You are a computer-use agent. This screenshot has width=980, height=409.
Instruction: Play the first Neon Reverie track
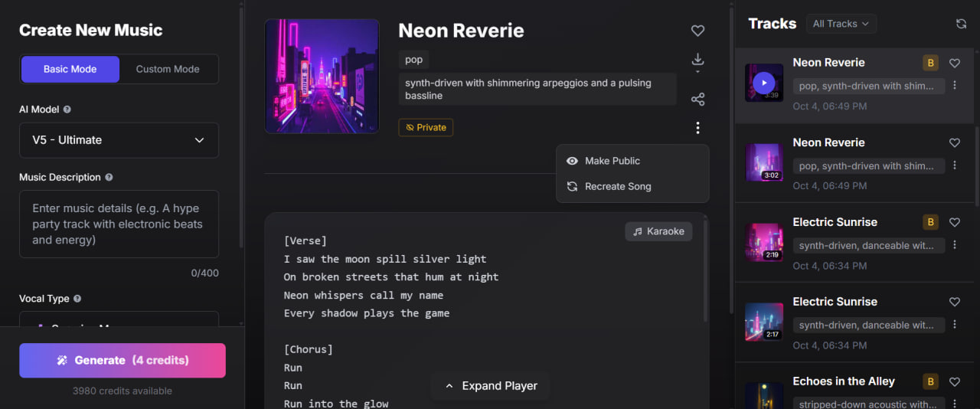(x=763, y=83)
